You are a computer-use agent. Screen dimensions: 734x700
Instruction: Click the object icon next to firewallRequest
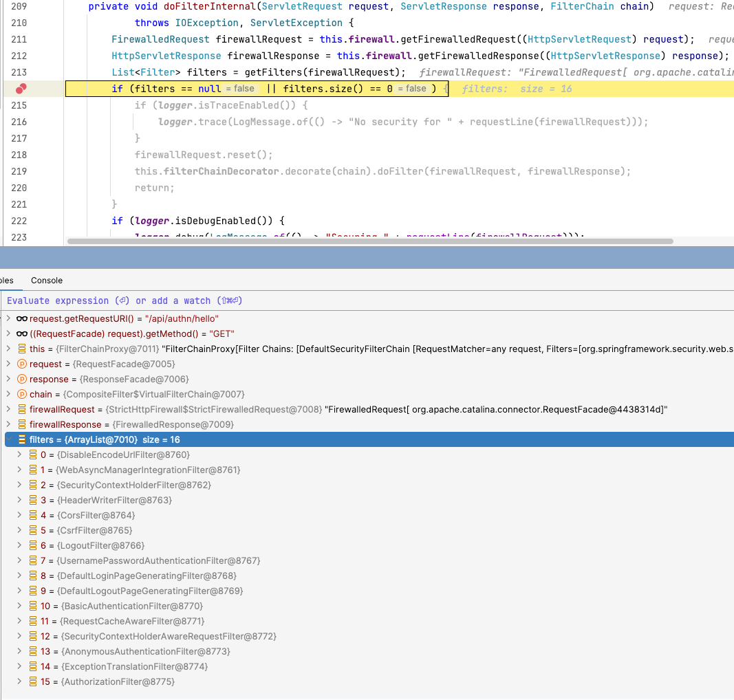21,409
